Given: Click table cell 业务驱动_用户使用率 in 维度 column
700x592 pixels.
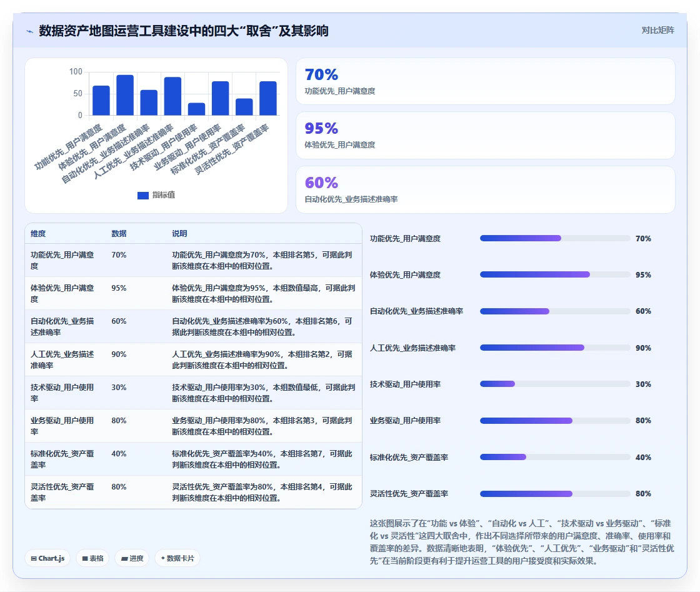Looking at the screenshot, I should pos(62,426).
